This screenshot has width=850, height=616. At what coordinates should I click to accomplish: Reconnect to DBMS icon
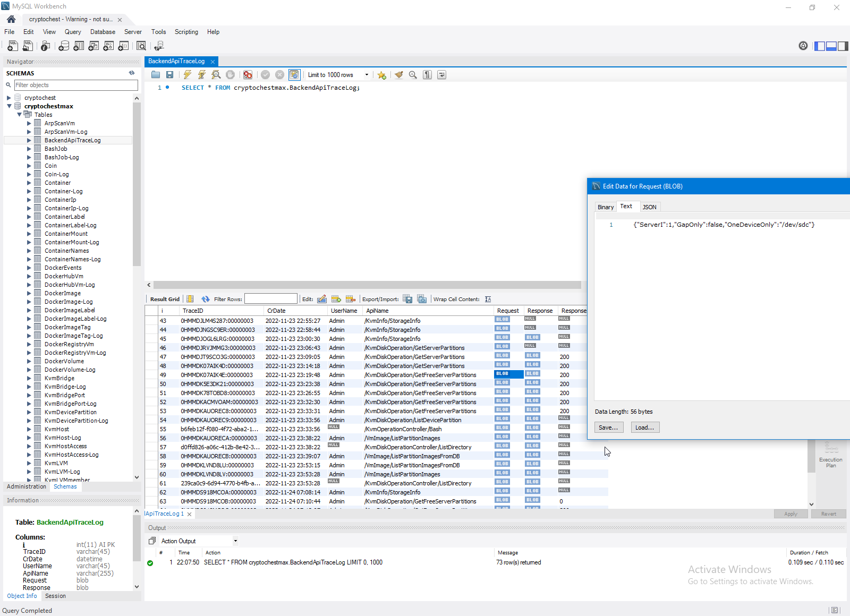(x=159, y=46)
